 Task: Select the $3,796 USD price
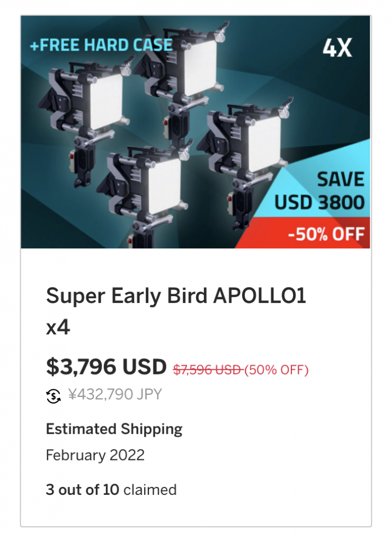click(106, 367)
